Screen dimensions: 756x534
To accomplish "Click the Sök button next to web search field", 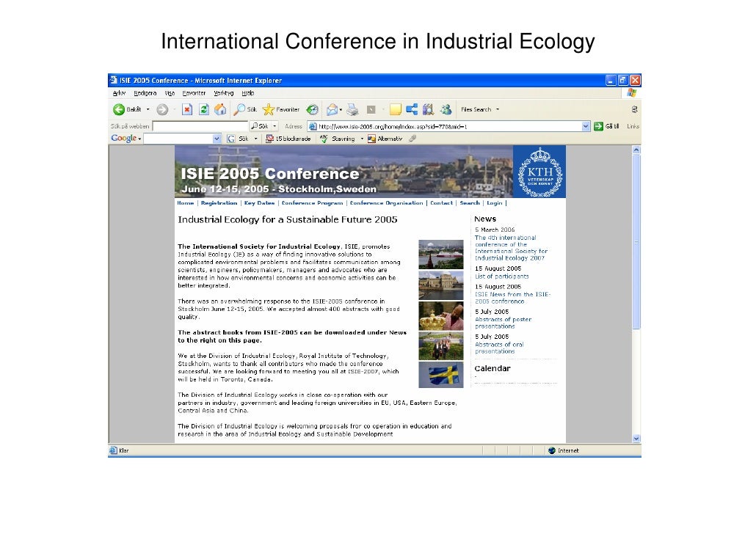I will [260, 126].
